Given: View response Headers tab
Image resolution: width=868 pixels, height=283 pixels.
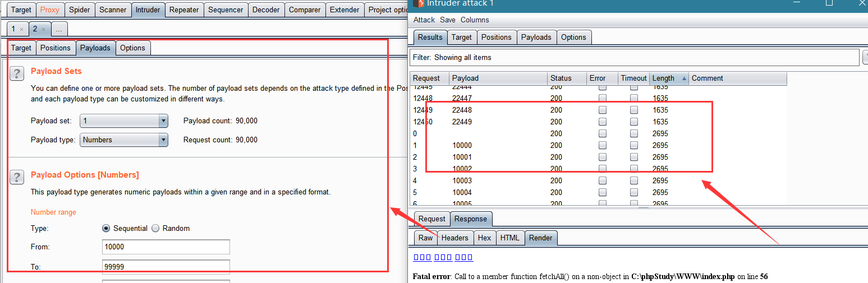Looking at the screenshot, I should (454, 238).
